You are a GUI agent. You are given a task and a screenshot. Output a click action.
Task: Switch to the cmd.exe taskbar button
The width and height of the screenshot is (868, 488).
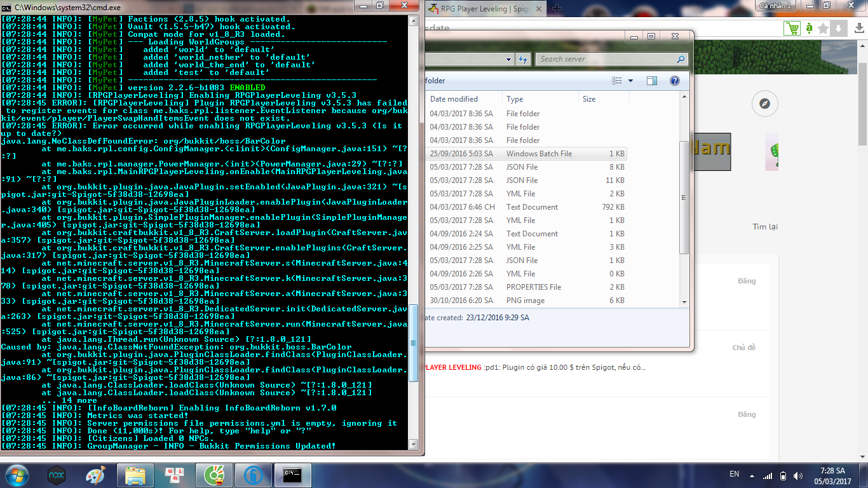[x=292, y=475]
